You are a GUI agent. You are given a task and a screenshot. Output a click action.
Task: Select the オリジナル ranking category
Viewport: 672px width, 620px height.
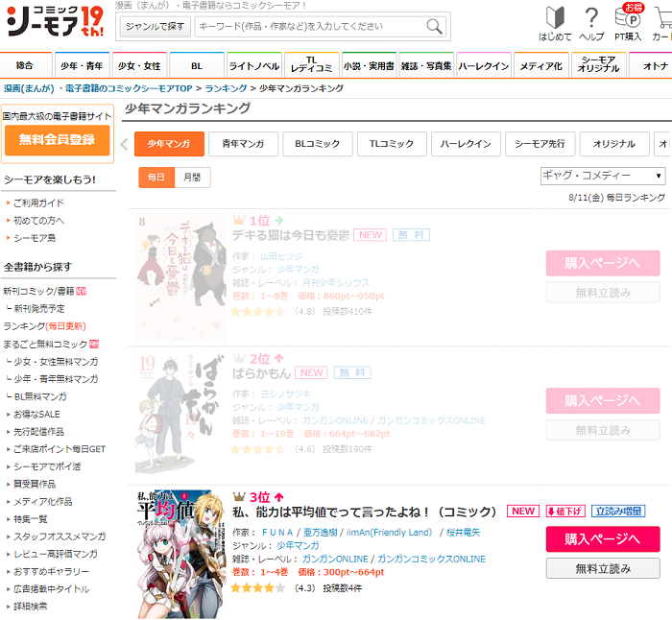[614, 144]
